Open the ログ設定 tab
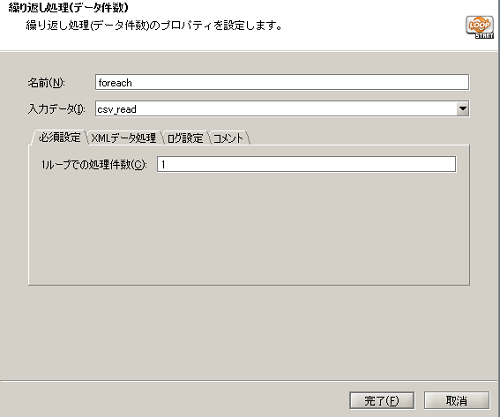The width and height of the screenshot is (500, 417). [185, 138]
